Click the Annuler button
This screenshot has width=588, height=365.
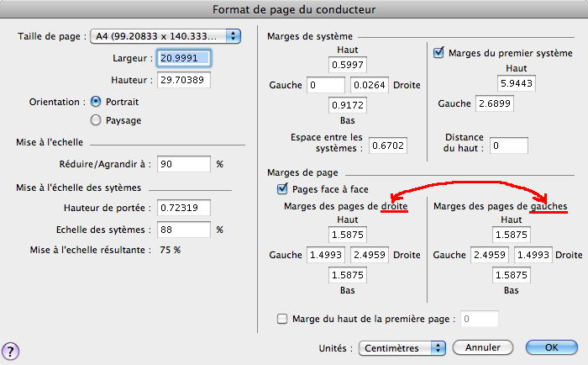pyautogui.click(x=482, y=347)
